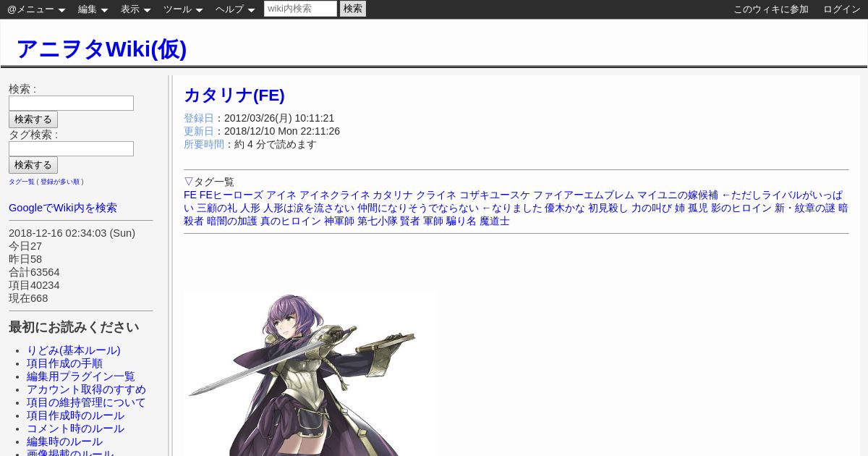Open 編集時のルール link

tap(64, 442)
